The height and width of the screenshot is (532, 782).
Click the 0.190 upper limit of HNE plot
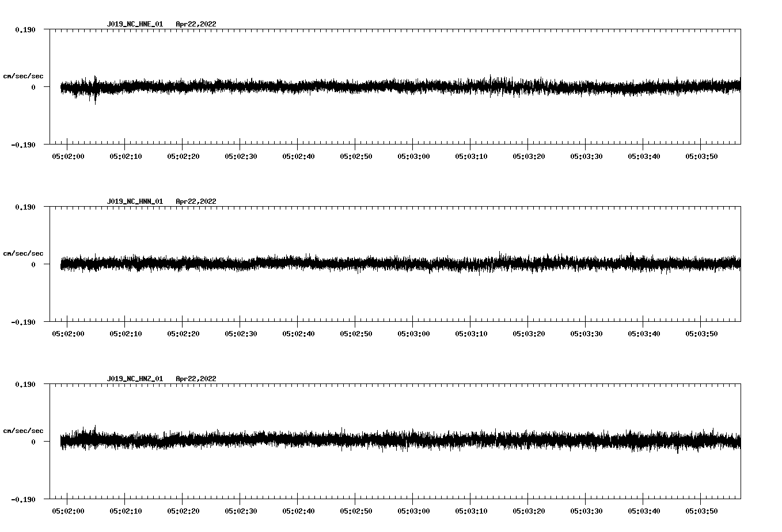coord(25,29)
